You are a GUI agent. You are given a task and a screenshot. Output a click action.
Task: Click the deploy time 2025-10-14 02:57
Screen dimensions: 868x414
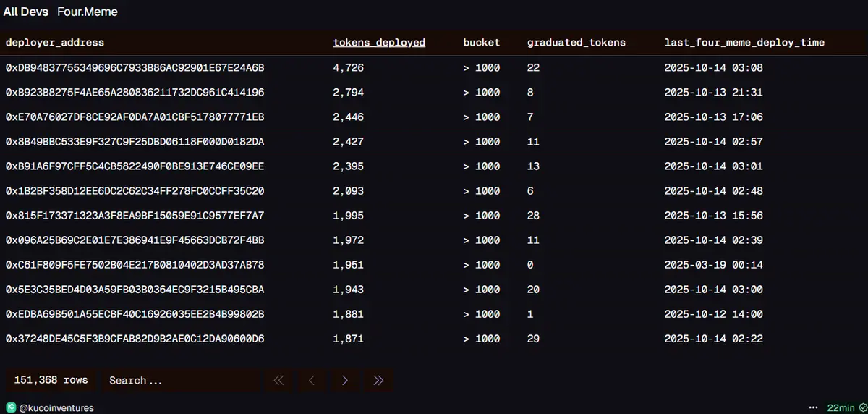coord(714,142)
